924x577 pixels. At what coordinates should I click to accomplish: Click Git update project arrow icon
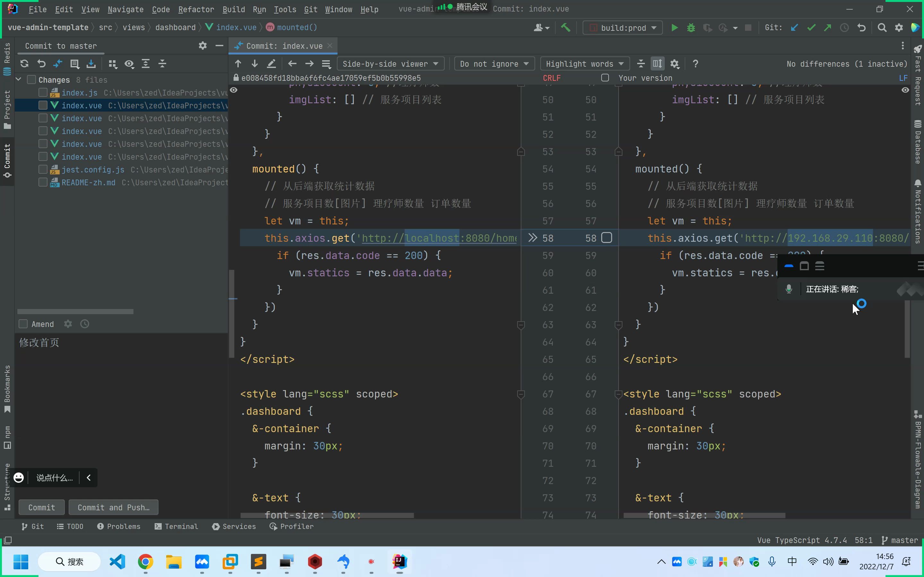[795, 28]
